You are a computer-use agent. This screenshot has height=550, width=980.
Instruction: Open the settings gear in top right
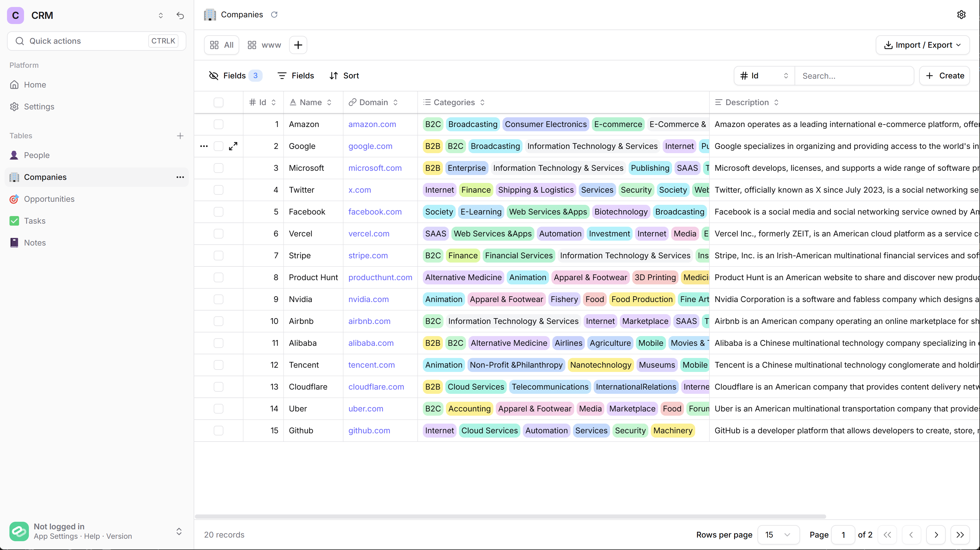coord(961,15)
